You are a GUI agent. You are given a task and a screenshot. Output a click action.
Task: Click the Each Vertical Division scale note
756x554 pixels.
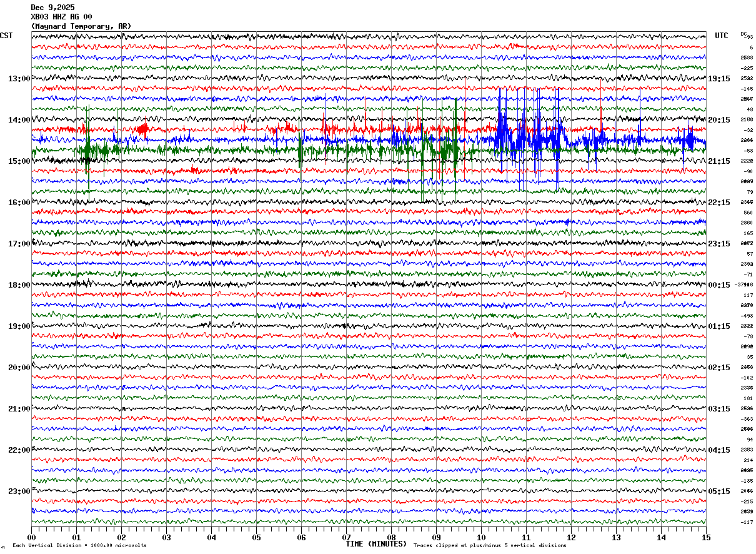[x=79, y=546]
